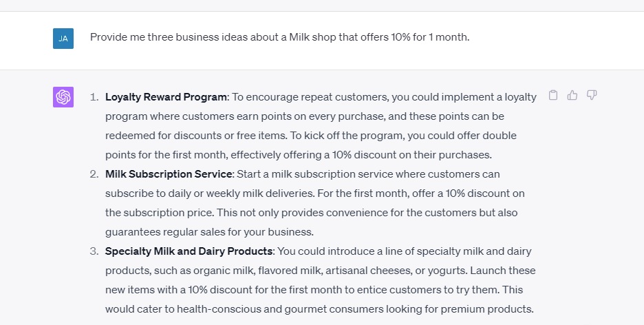Click list number 1 in the response
This screenshot has height=325, width=644.
coord(94,97)
